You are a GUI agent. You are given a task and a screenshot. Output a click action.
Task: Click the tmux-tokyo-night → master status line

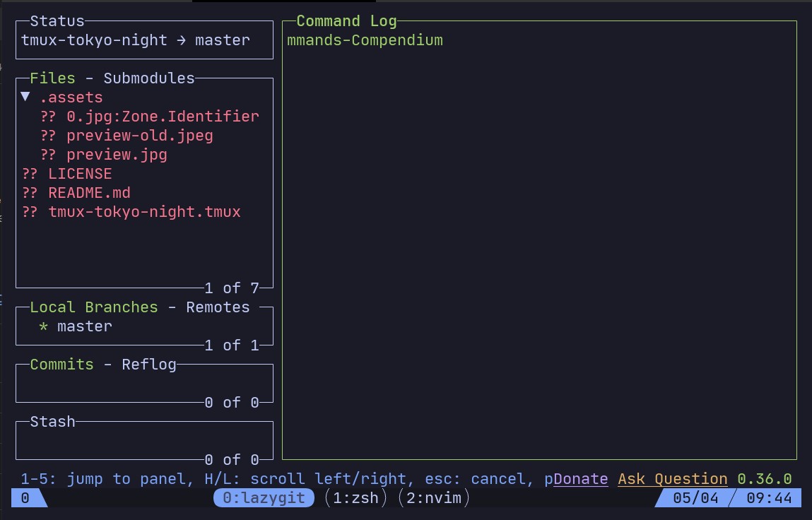click(x=135, y=40)
